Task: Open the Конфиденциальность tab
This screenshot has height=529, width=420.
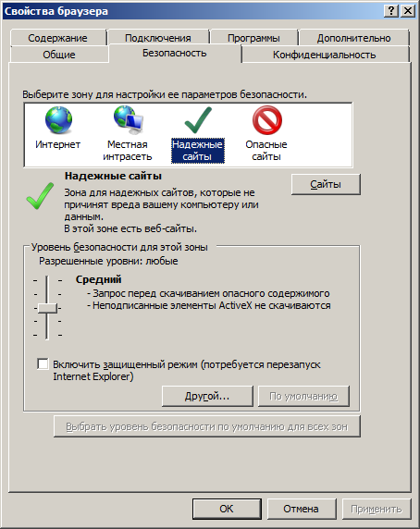Action: click(x=324, y=55)
